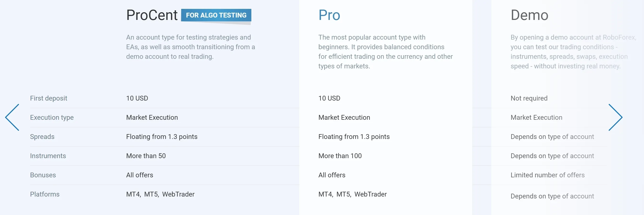Click the Platforms row label
Screen dimensions: 644x215
pos(45,194)
